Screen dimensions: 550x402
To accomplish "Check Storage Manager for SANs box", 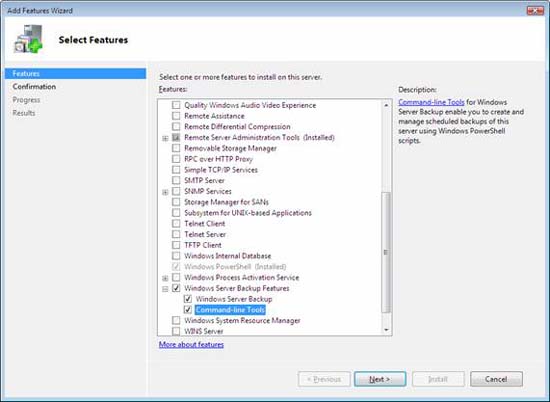I will [176, 202].
